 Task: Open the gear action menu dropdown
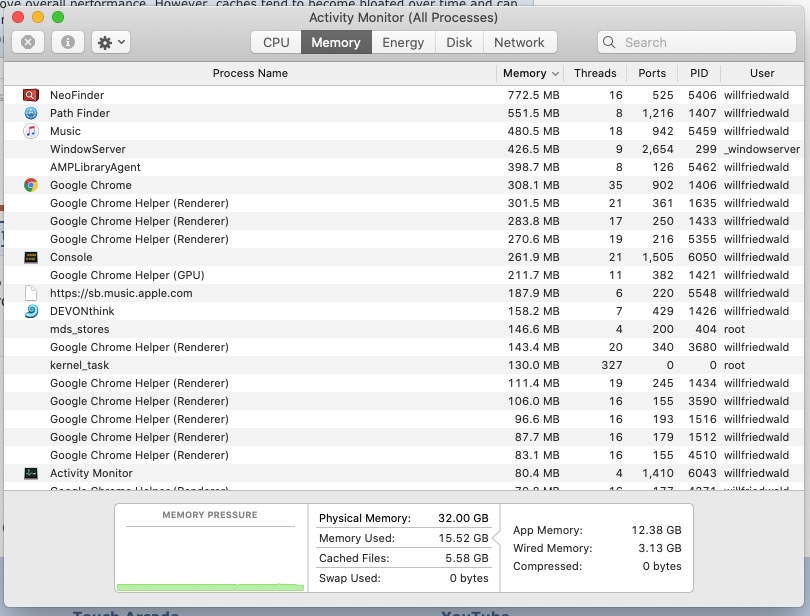pyautogui.click(x=111, y=42)
